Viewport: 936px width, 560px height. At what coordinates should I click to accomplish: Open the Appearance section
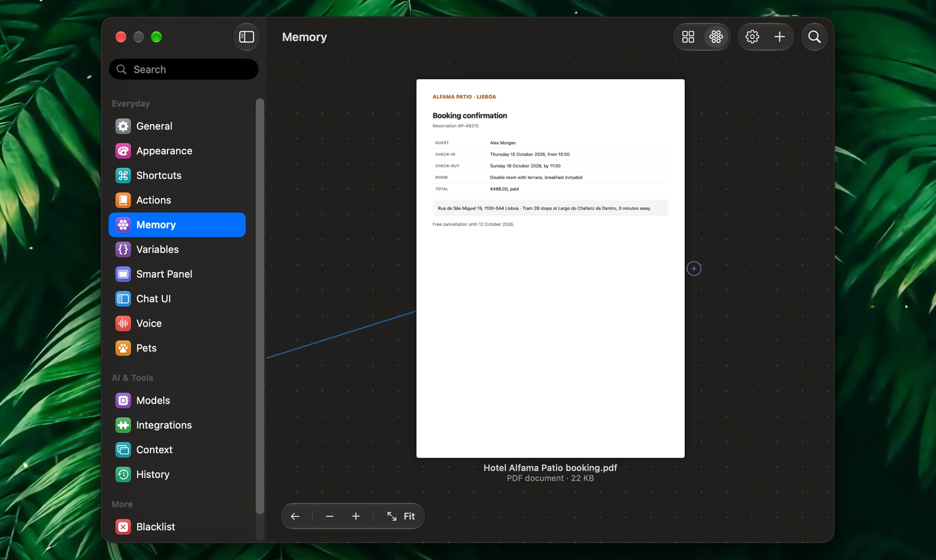(x=177, y=151)
